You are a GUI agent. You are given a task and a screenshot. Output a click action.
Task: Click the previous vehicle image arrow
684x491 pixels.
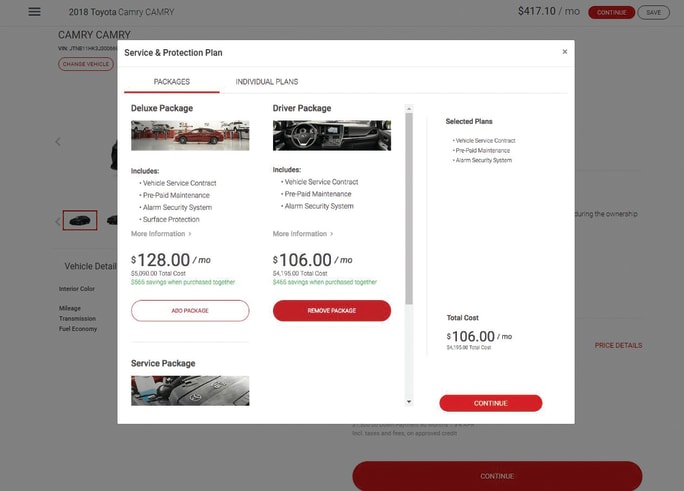point(58,142)
